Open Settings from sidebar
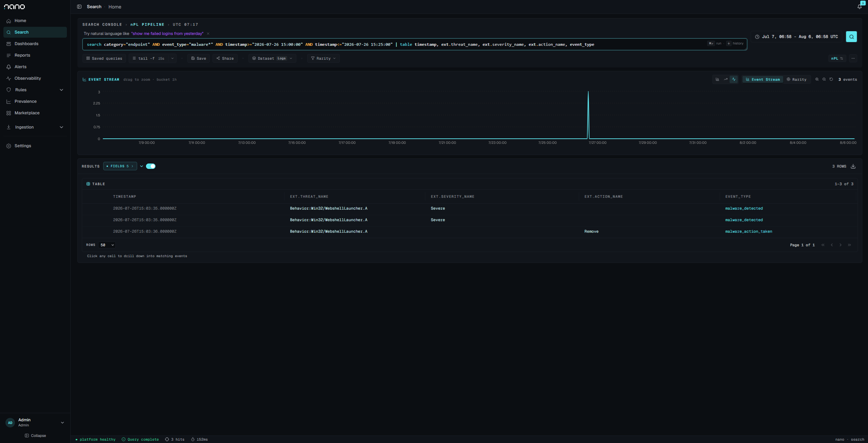This screenshot has width=868, height=443. click(x=35, y=146)
